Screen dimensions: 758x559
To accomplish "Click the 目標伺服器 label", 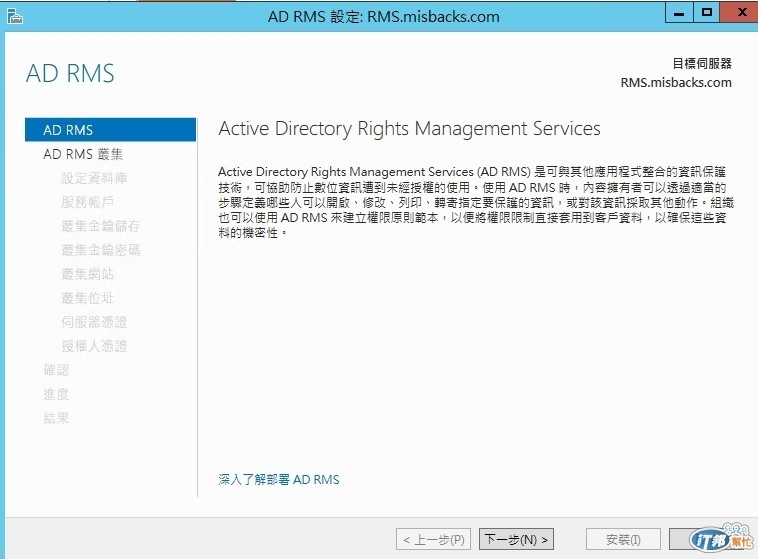I will click(702, 63).
